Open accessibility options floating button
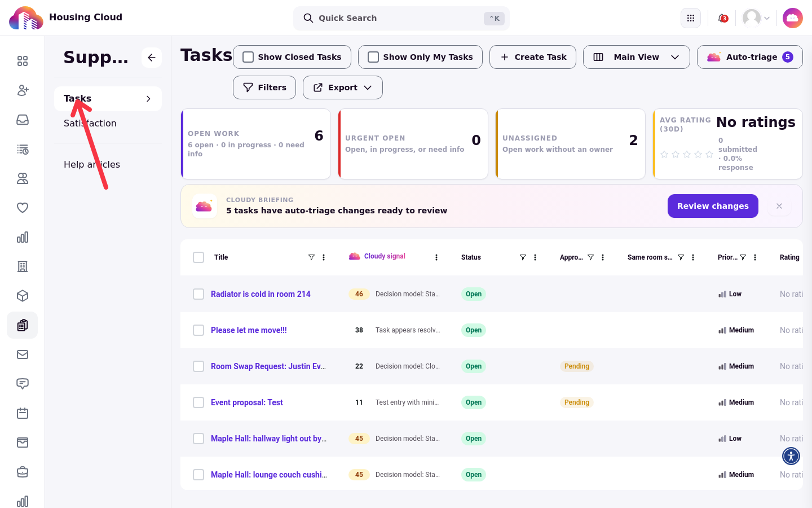Viewport: 812px width, 508px height. pyautogui.click(x=791, y=456)
